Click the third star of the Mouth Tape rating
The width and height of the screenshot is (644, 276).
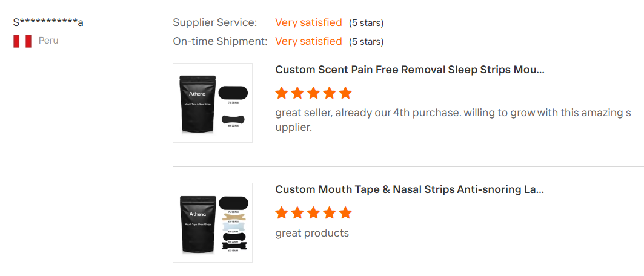point(313,213)
